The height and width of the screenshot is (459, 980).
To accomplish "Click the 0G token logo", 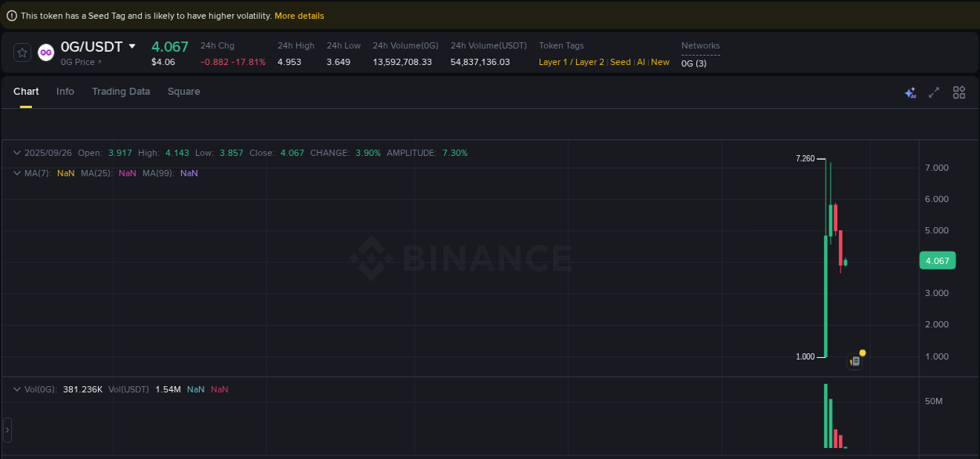I will tap(45, 52).
